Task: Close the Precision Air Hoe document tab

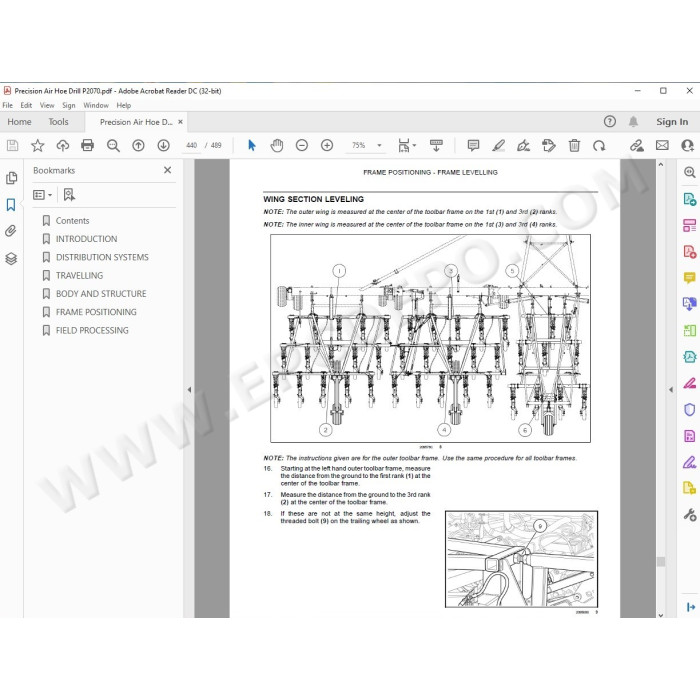Action: pyautogui.click(x=180, y=122)
